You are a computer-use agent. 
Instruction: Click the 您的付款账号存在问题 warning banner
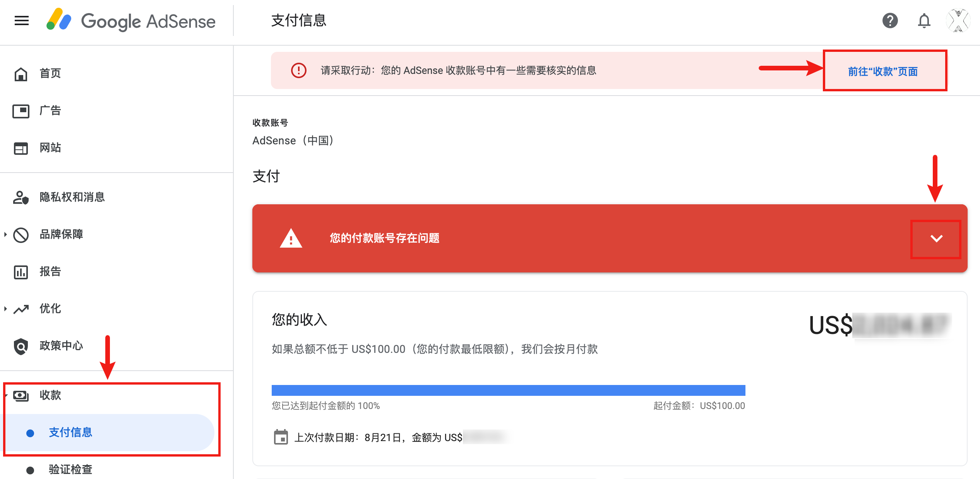pyautogui.click(x=610, y=238)
